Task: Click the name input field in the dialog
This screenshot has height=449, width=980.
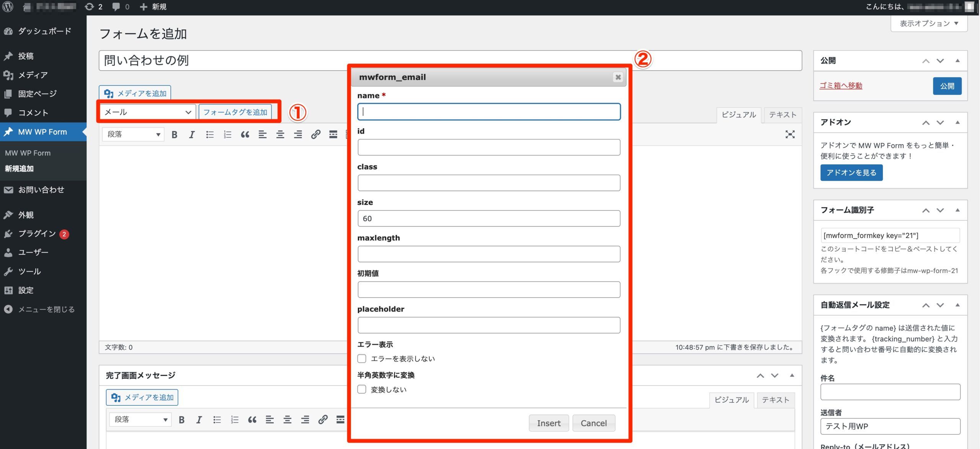Action: click(x=489, y=112)
